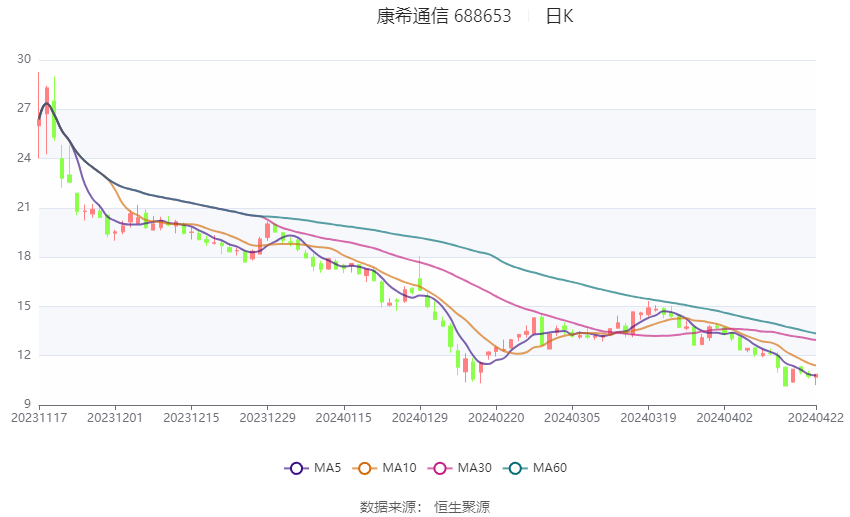Viewport: 850px width, 517px height.
Task: Click x-axis date label 20240305
Action: [572, 418]
